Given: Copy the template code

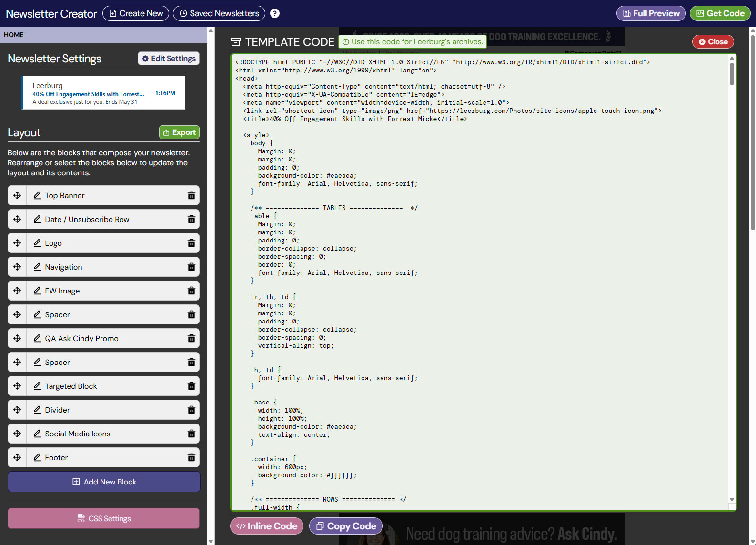Looking at the screenshot, I should [346, 526].
